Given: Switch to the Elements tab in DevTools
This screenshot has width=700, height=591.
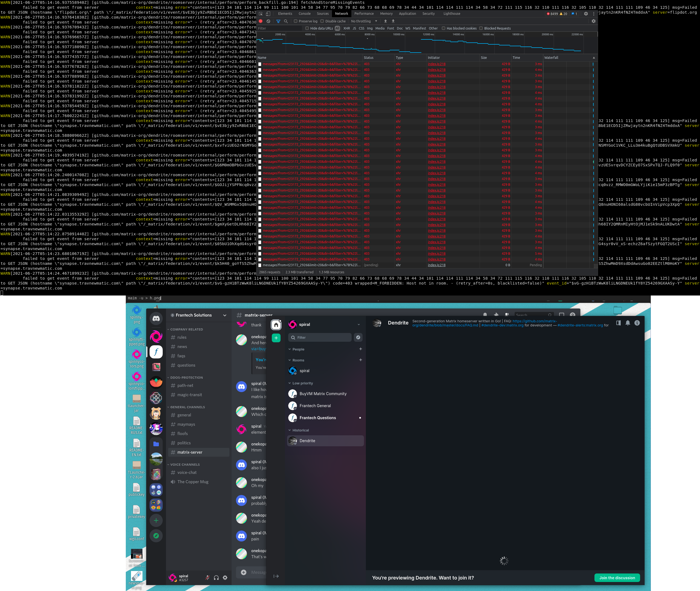Looking at the screenshot, I should click(x=285, y=14).
